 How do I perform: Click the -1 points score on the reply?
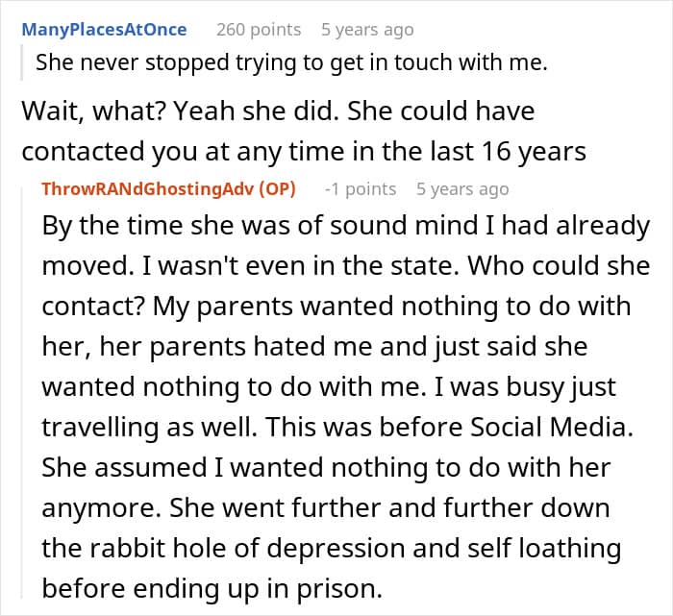point(361,188)
